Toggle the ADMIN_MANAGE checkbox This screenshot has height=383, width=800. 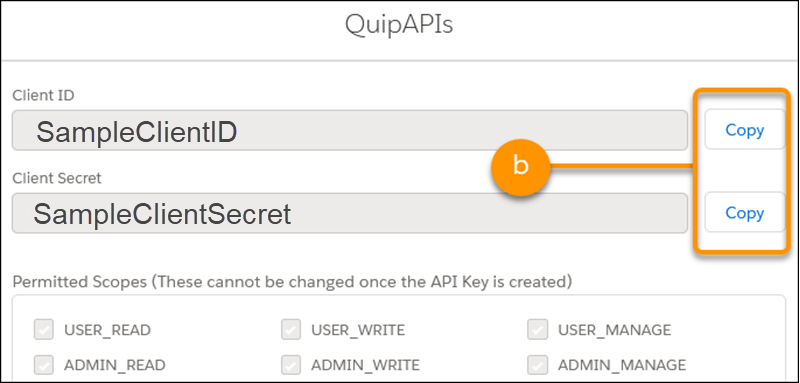(x=538, y=365)
